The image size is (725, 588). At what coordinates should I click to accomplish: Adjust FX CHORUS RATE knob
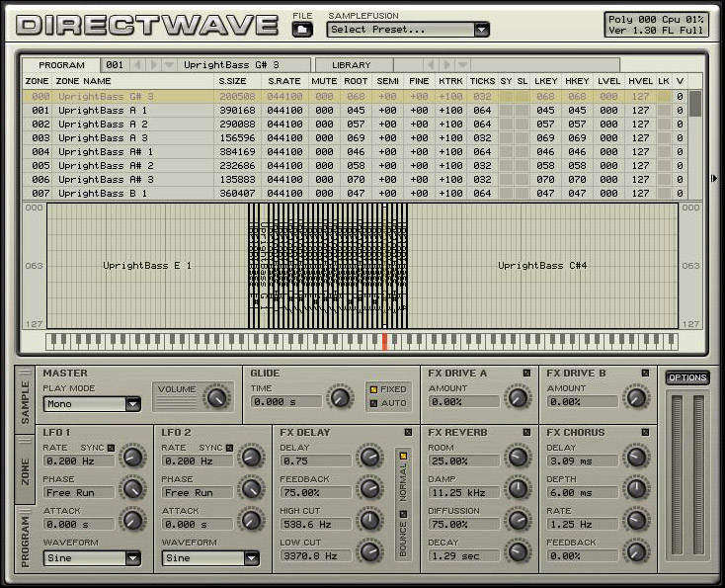pos(636,520)
